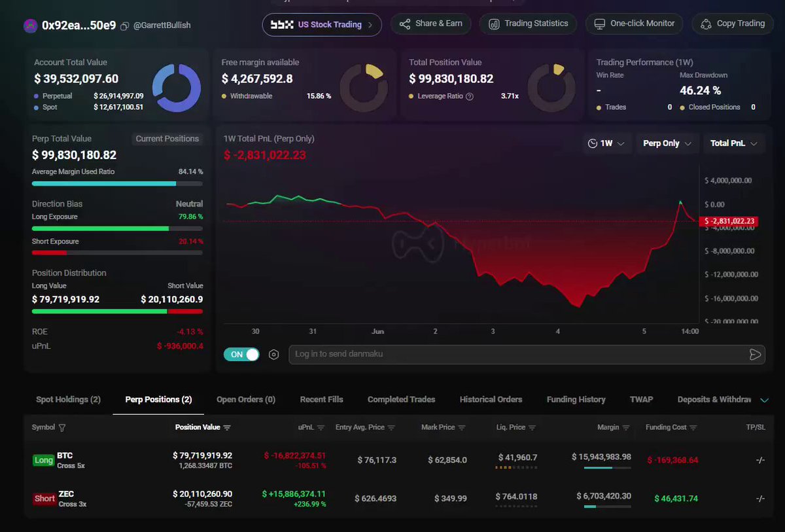Click the Symbol filter funnel icon
Viewport: 785px width, 532px height.
click(62, 428)
